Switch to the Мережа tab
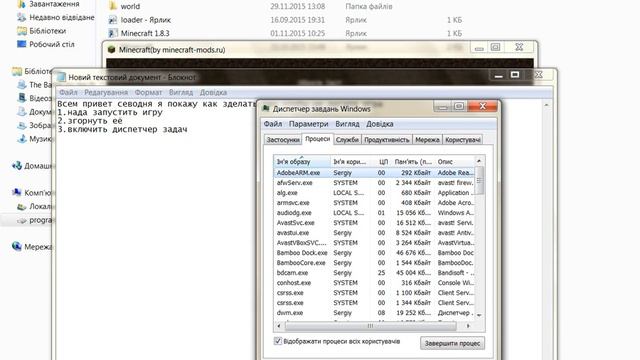Image resolution: width=640 pixels, height=360 pixels. coord(427,140)
